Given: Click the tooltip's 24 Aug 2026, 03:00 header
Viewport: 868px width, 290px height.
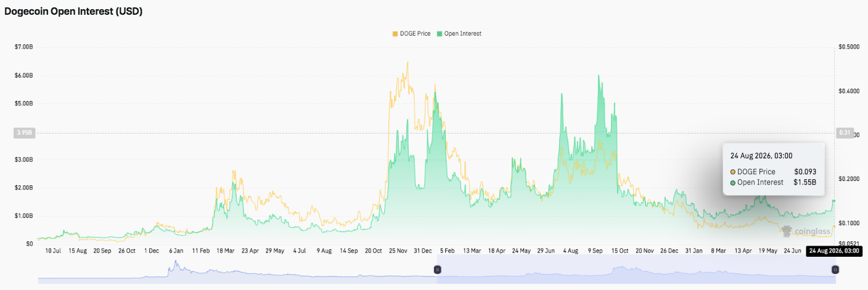Looking at the screenshot, I should (761, 156).
